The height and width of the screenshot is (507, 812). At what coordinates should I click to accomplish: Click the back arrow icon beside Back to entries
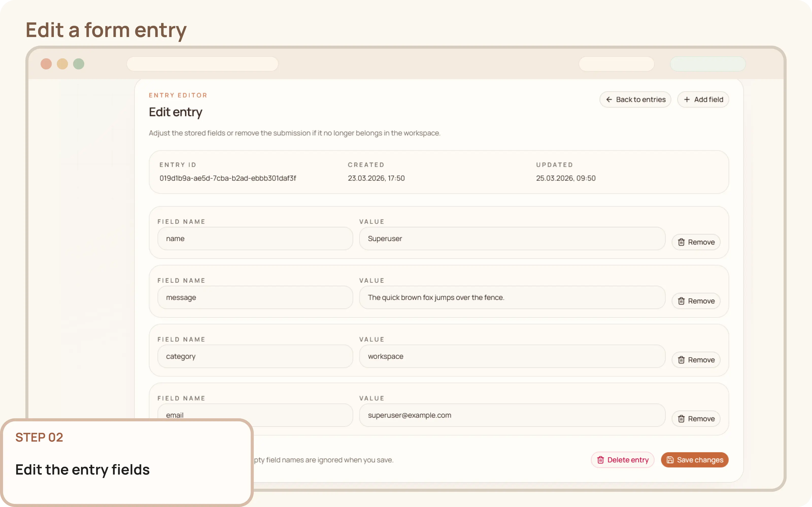609,99
